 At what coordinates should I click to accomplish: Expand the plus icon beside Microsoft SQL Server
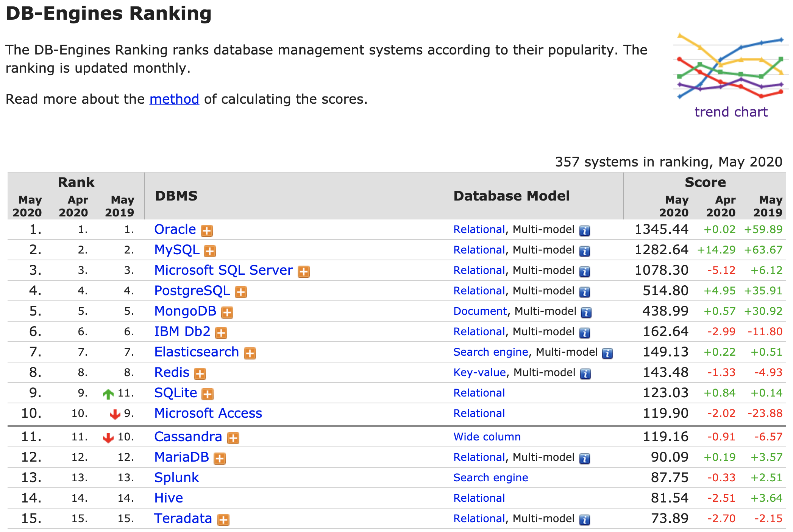point(304,271)
